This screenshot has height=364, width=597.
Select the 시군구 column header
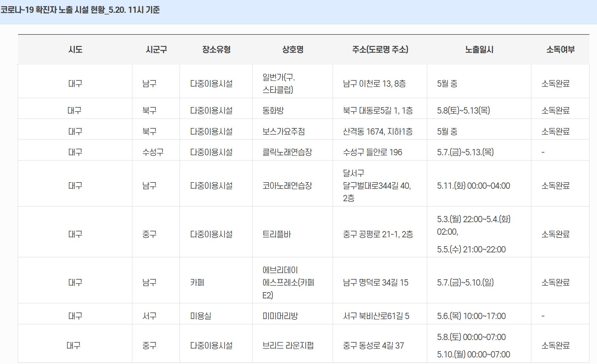156,50
